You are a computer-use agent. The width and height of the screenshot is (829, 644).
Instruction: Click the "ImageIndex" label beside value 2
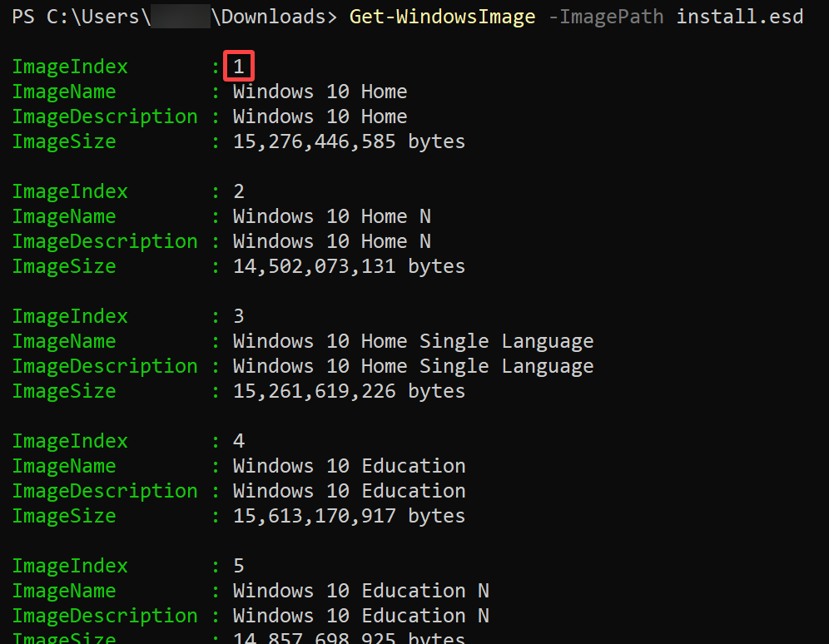[70, 191]
